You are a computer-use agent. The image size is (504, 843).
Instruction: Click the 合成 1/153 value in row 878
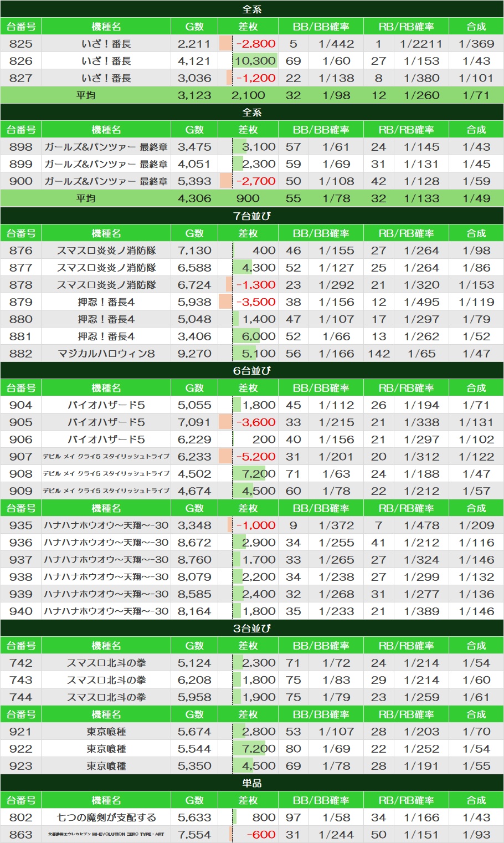(476, 285)
